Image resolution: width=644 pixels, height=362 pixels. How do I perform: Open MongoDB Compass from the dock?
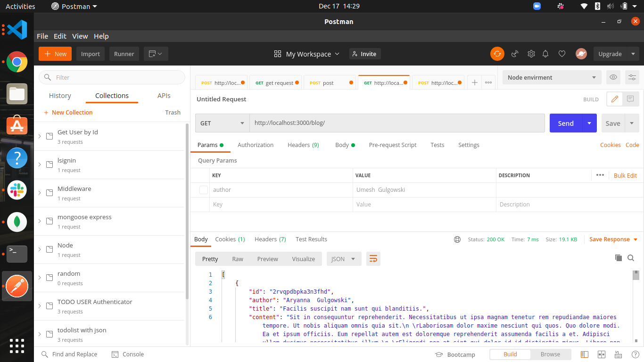coord(17,222)
